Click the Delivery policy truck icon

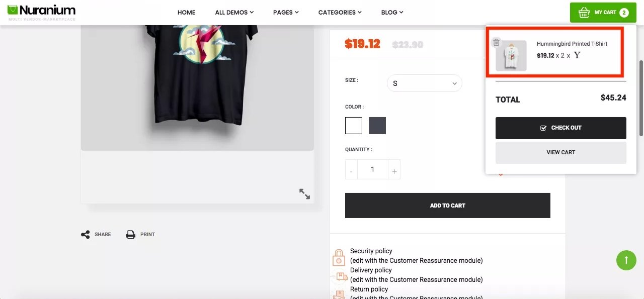click(x=340, y=276)
